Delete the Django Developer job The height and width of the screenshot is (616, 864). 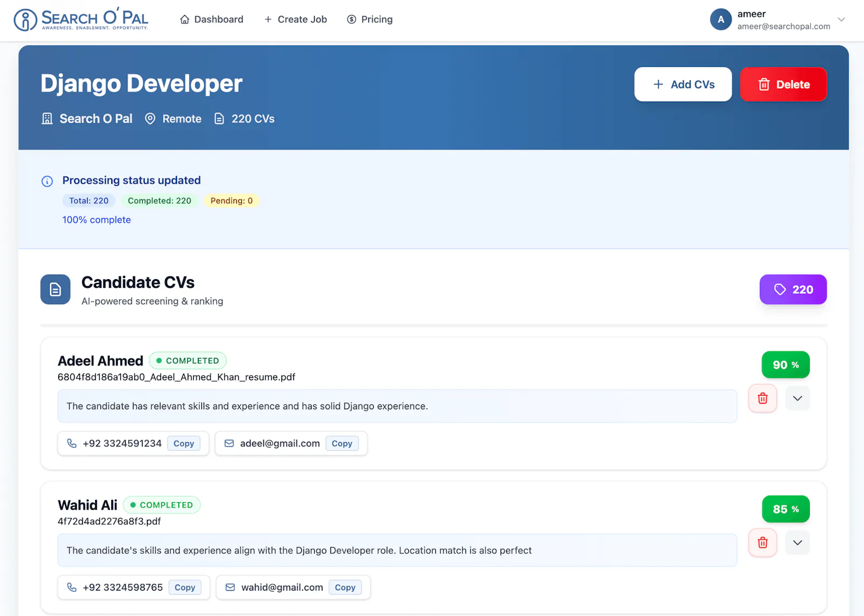pos(783,84)
